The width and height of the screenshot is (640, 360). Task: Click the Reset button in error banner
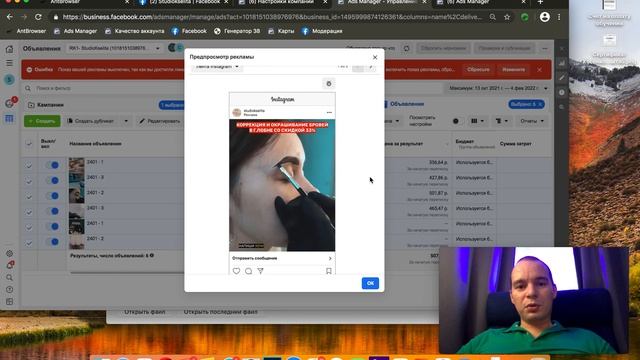[478, 69]
